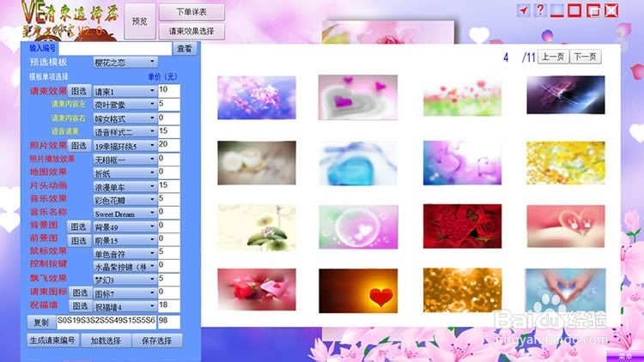Select the lotus leaf painting thumbnail

[257, 228]
